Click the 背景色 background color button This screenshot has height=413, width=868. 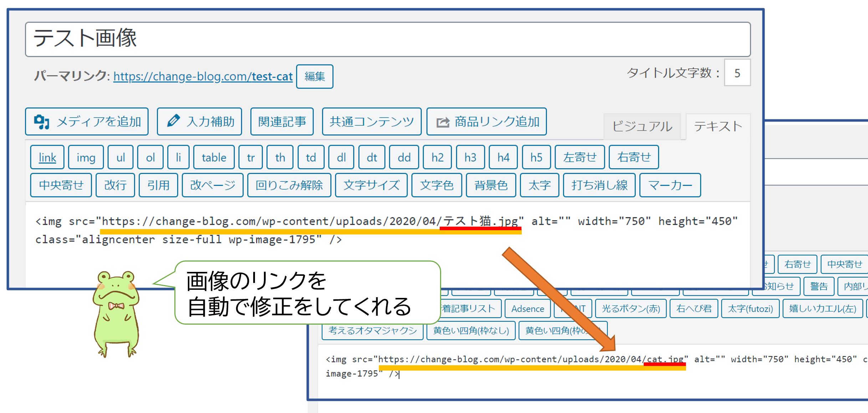tap(491, 185)
